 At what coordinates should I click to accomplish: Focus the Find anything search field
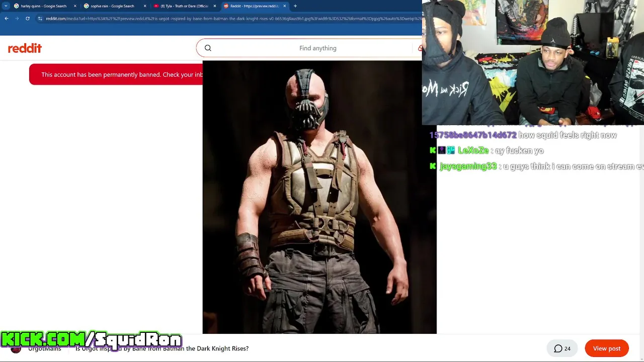point(317,48)
